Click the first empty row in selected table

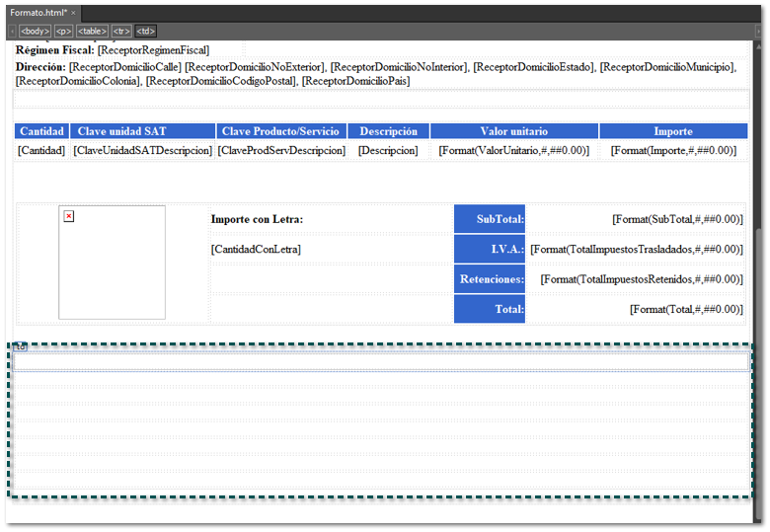coord(381,361)
